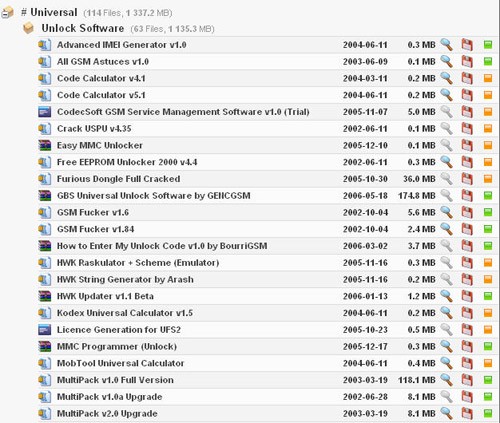Click archive icon beside How to Enter My Unlock Code
The image size is (500, 423).
(45, 246)
